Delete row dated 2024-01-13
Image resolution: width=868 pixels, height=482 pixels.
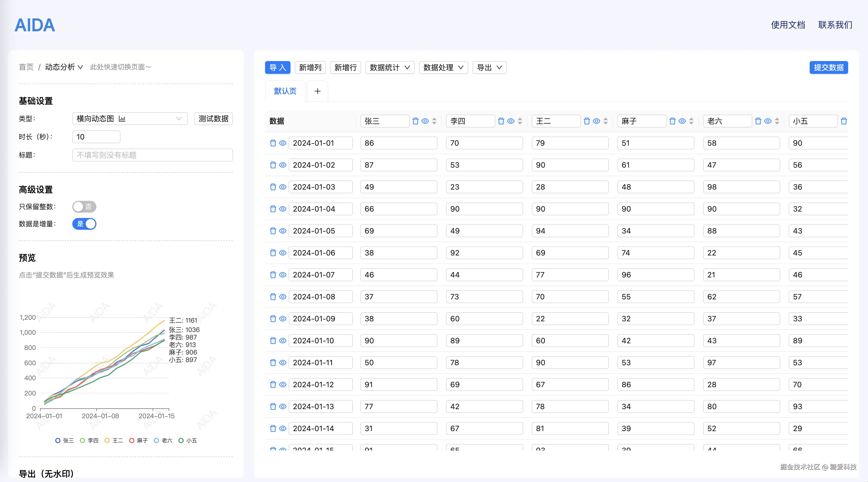273,406
